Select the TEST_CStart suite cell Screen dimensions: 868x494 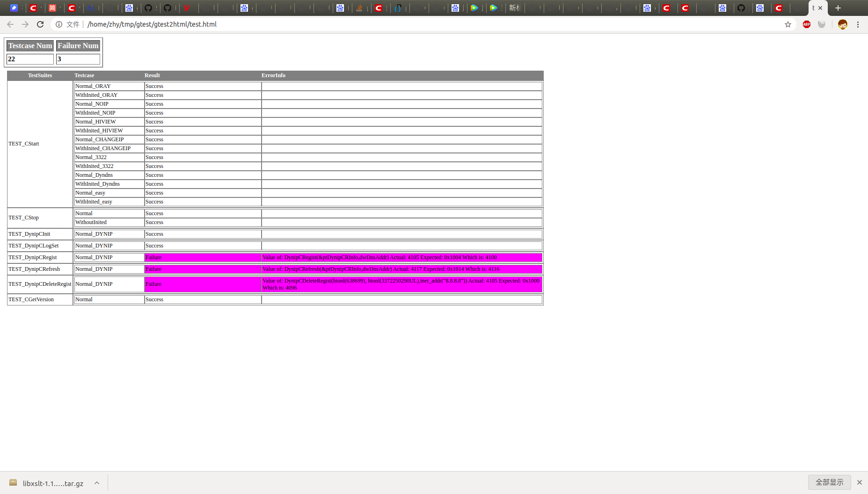pyautogui.click(x=40, y=144)
